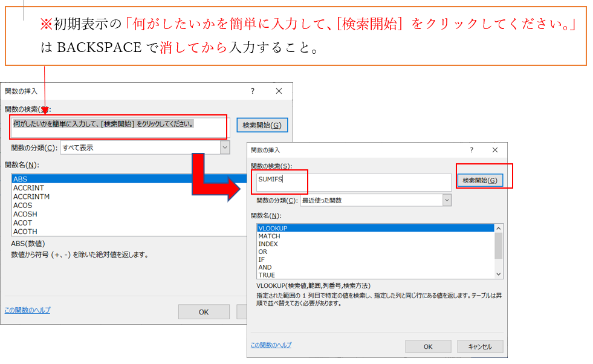
Task: Select the MATCH function
Action: 269,236
